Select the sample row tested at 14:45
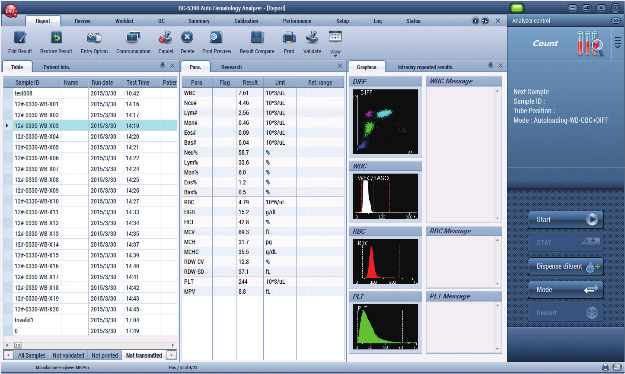 [x=90, y=309]
